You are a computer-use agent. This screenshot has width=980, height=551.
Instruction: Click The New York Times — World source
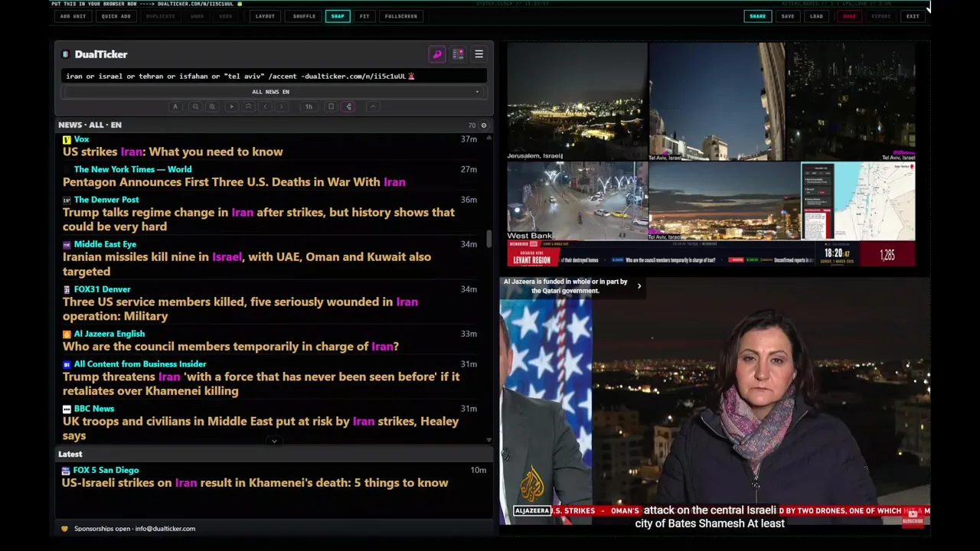133,170
